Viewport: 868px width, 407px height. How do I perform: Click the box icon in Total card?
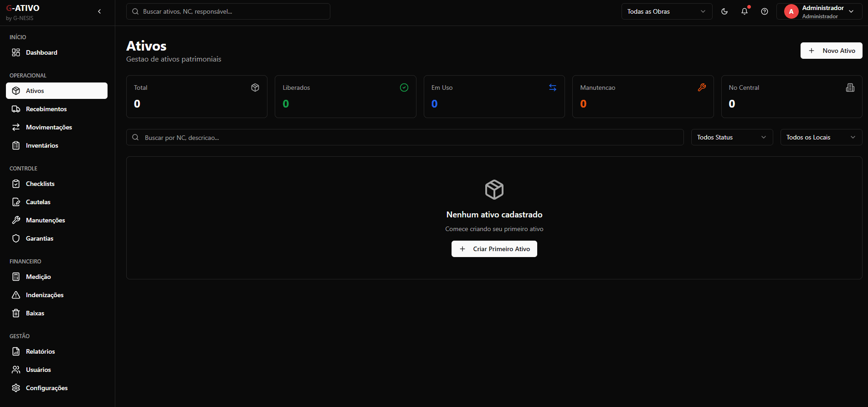[255, 88]
